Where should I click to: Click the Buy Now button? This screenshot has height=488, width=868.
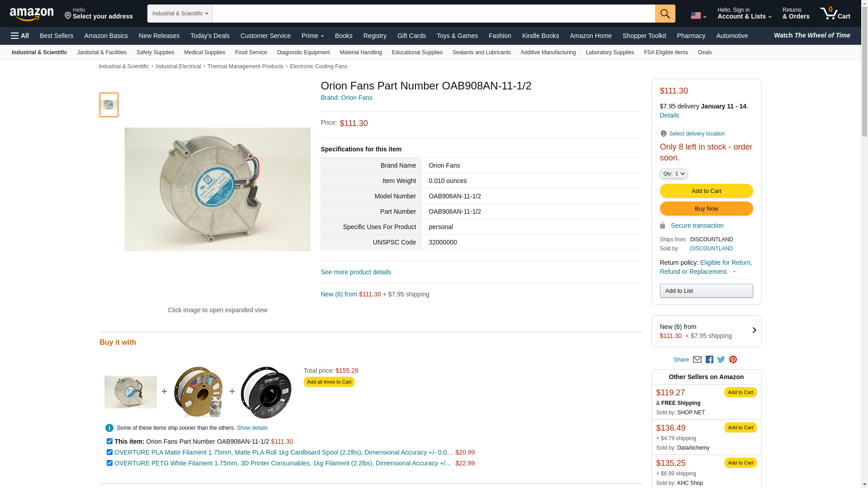[706, 209]
